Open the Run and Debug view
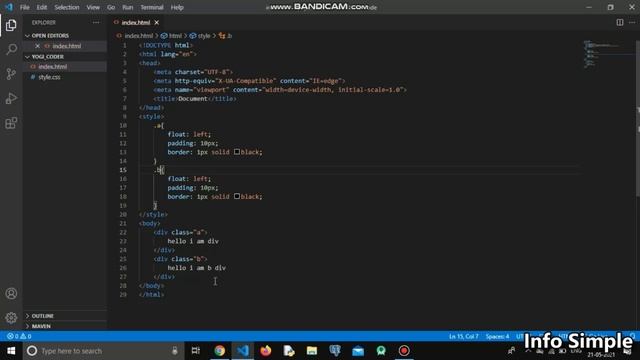This screenshot has width=640, height=360. [x=11, y=98]
